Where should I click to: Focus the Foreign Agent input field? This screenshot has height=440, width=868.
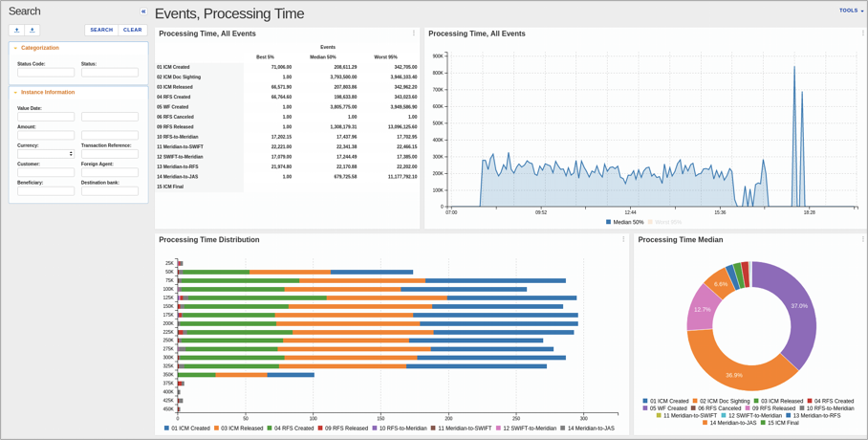pos(110,172)
